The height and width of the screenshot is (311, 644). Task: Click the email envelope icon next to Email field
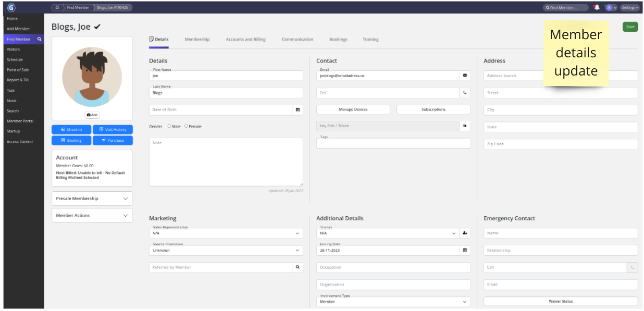tap(465, 76)
